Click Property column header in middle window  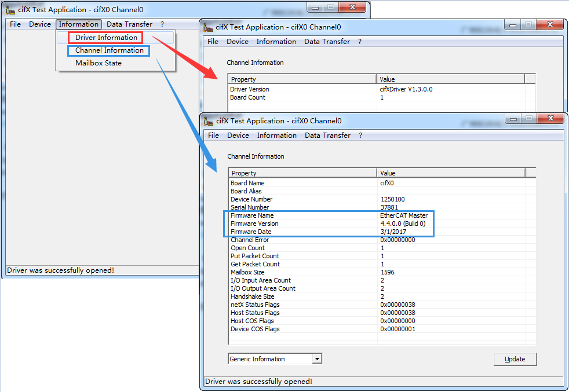click(302, 79)
